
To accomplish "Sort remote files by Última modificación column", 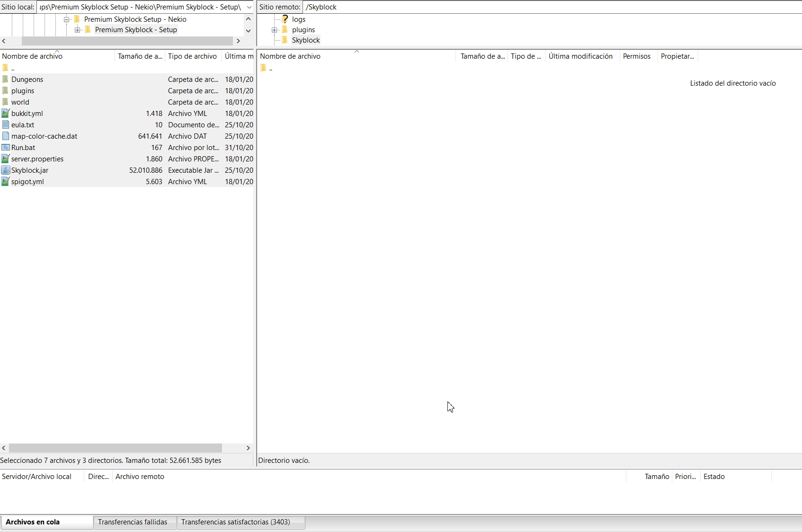I will (580, 56).
